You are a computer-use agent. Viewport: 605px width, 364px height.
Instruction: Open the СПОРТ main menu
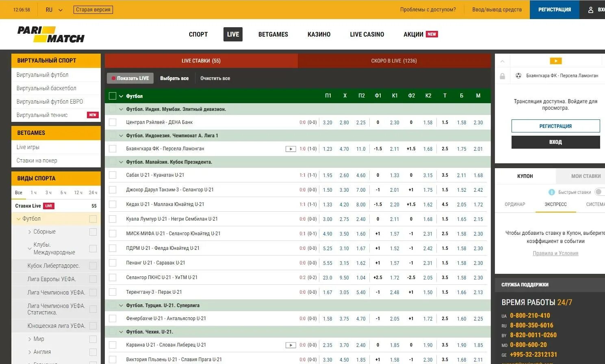pyautogui.click(x=198, y=35)
